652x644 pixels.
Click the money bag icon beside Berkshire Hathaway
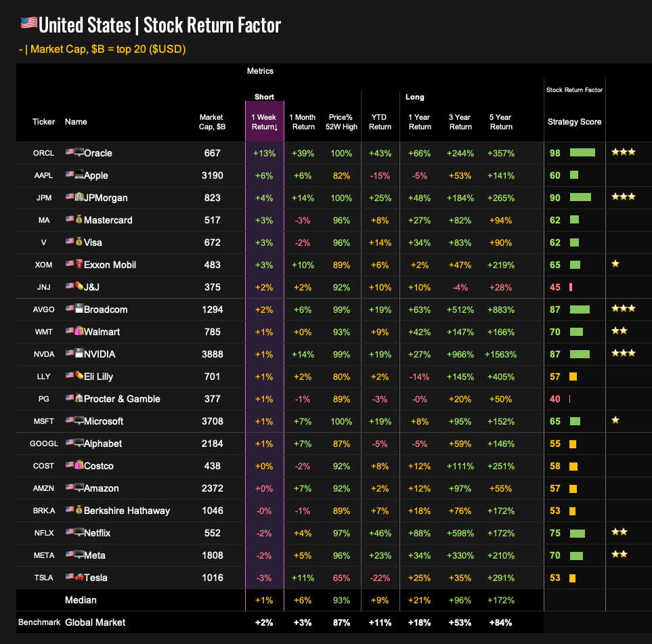[79, 509]
